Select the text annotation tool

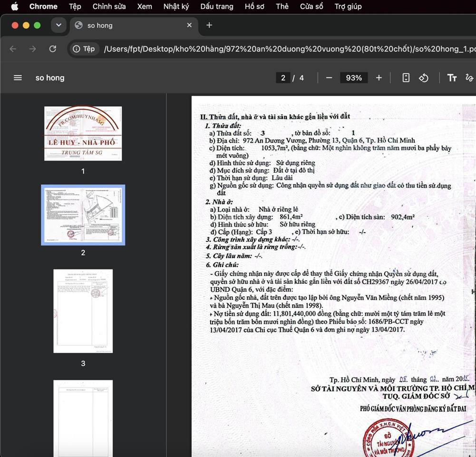(452, 78)
